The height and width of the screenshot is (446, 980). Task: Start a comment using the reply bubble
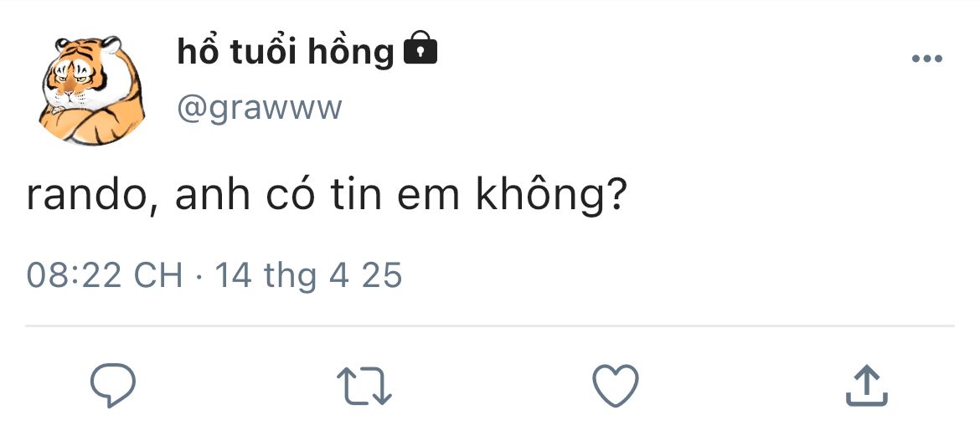[x=112, y=385]
